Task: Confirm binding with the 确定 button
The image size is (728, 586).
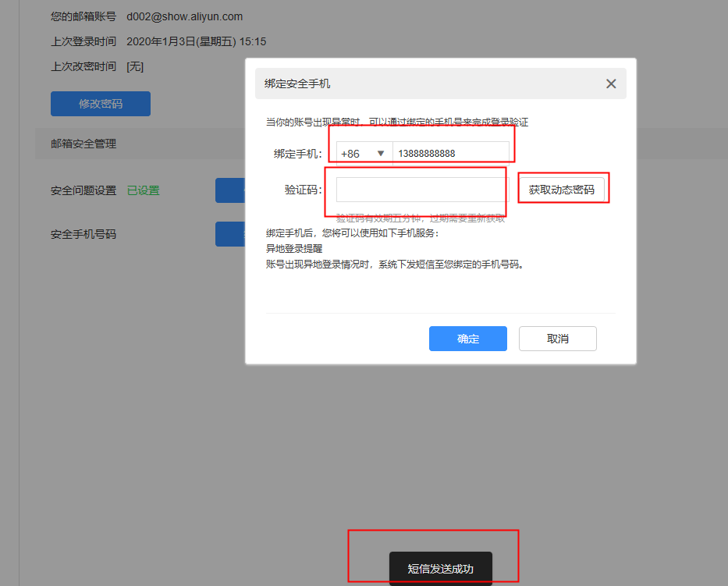Action: tap(467, 339)
